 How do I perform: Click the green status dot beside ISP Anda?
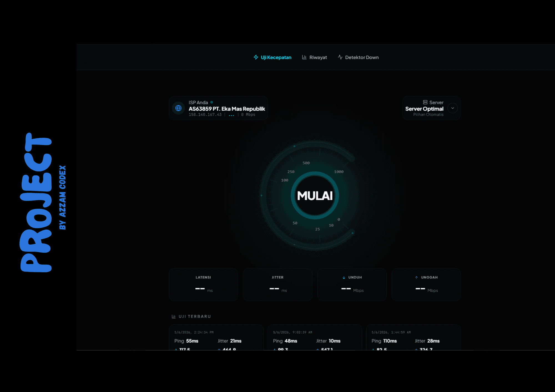tap(211, 102)
